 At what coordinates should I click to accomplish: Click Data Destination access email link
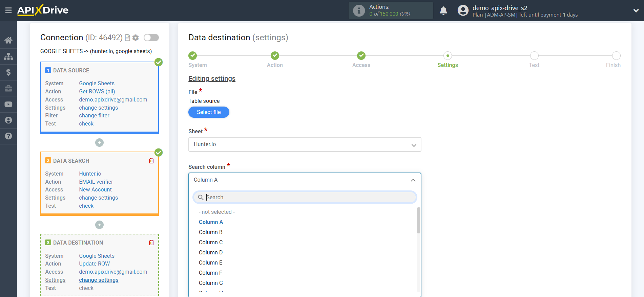click(x=113, y=272)
